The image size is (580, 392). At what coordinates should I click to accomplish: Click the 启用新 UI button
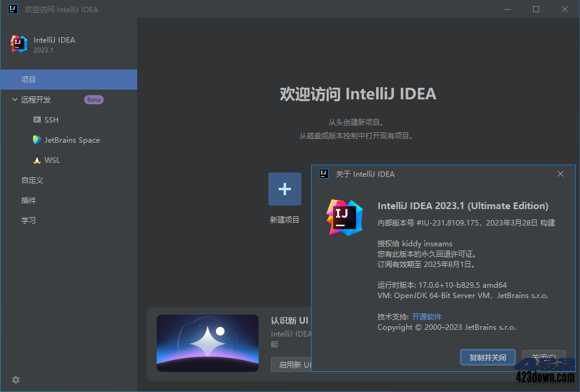(x=291, y=365)
